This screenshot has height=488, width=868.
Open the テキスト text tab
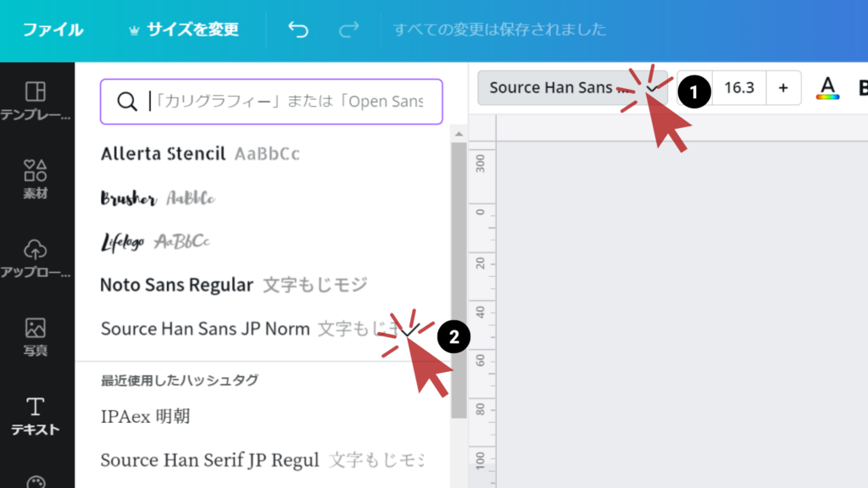click(x=36, y=416)
